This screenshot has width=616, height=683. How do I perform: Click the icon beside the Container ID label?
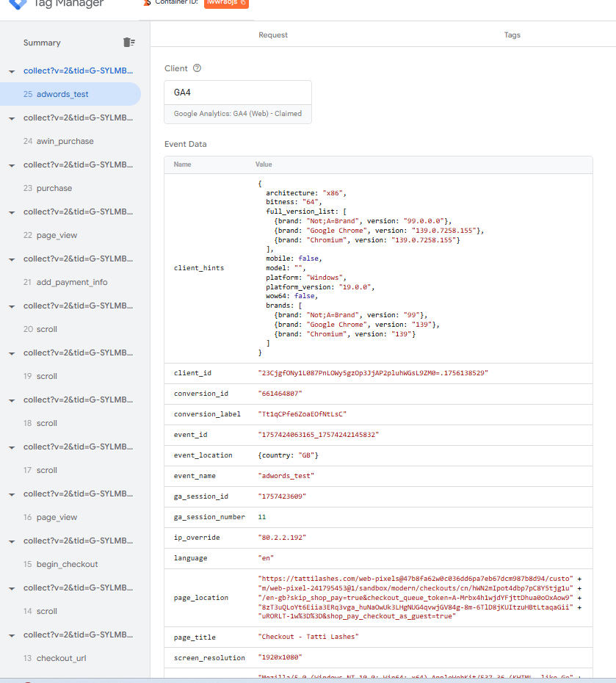[x=147, y=3]
